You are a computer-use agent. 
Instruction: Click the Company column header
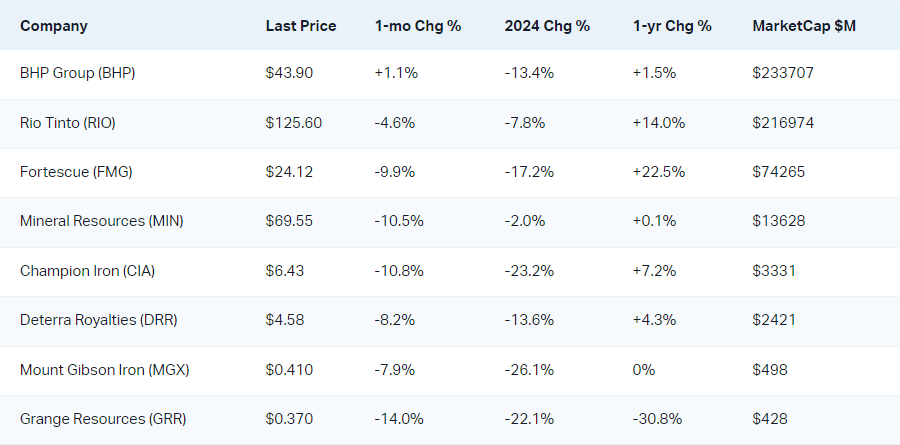(x=53, y=25)
